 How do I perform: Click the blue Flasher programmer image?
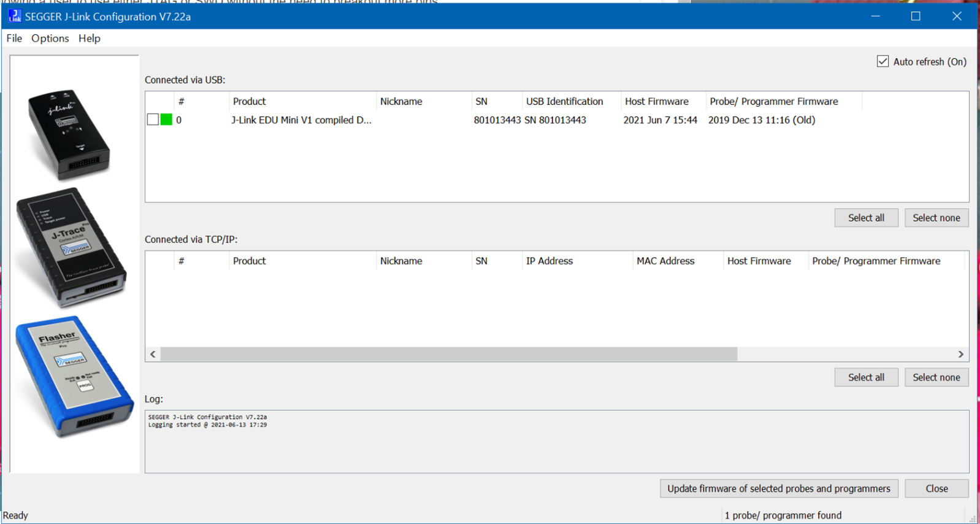pos(74,376)
